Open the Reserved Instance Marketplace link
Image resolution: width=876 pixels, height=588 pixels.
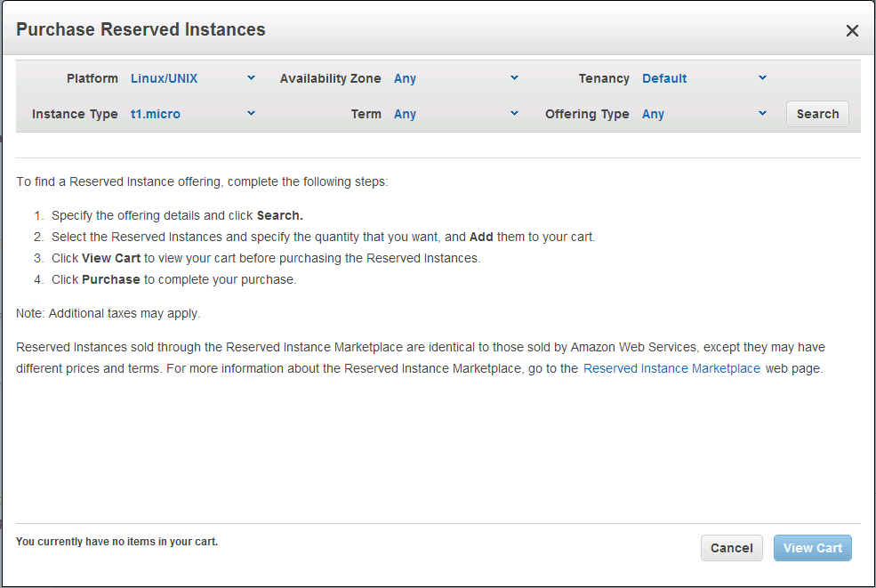671,369
